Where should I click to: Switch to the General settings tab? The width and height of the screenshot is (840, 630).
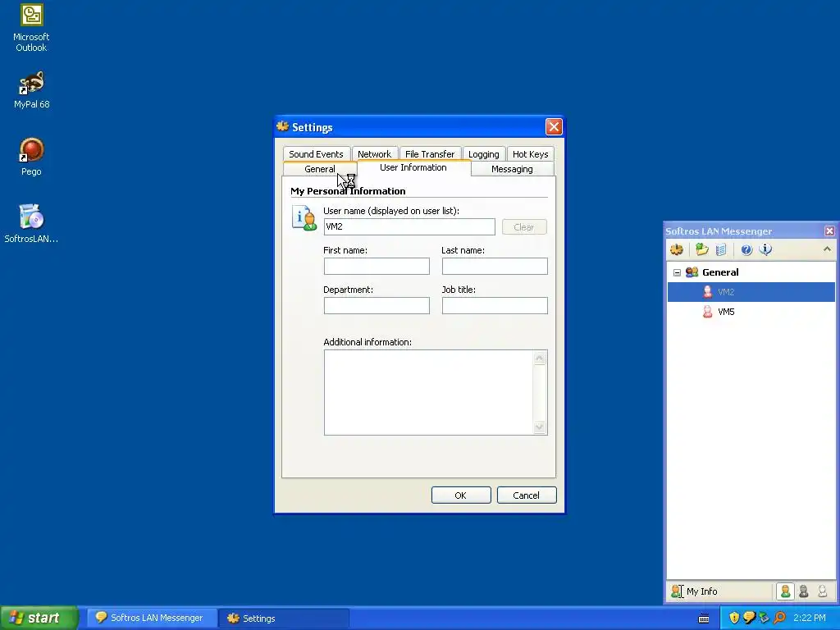(320, 169)
